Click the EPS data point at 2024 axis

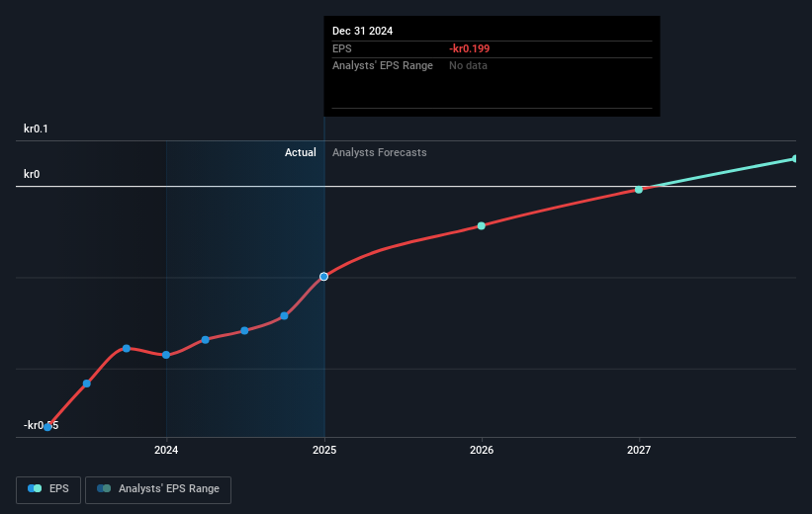pos(166,355)
